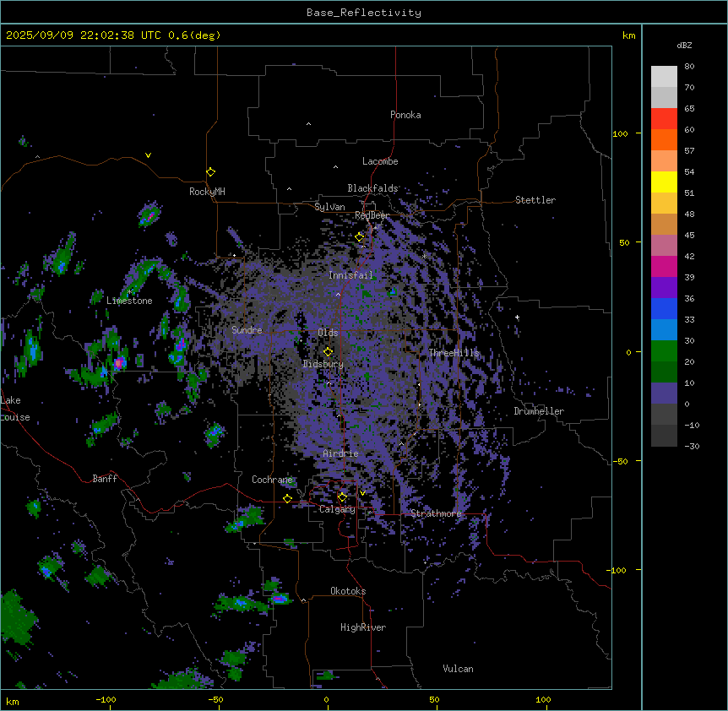Click the magenta storm cell west of Sundre
728x711 pixels.
[120, 362]
